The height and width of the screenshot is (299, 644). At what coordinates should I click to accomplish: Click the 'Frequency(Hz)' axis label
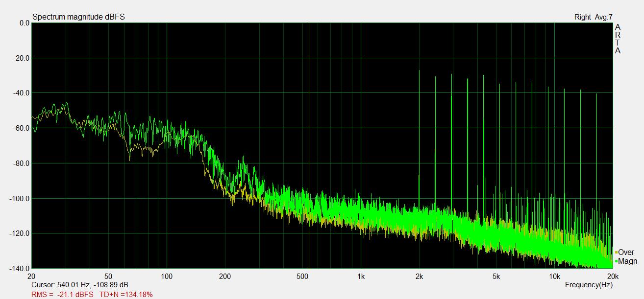click(x=589, y=285)
